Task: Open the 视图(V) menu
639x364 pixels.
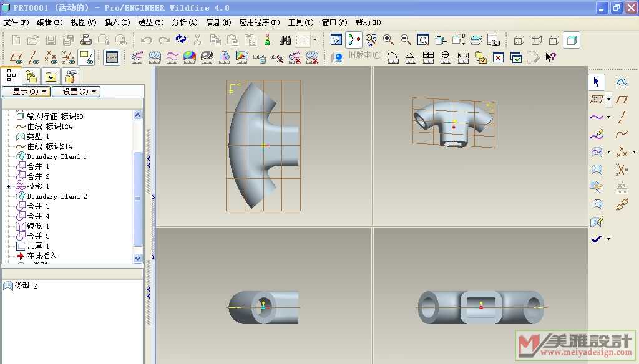Action: pyautogui.click(x=84, y=22)
